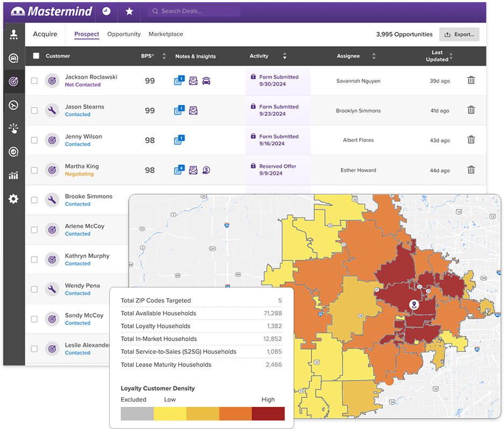Open the settings gear sidebar icon
Screen dimensions: 504x429
[x=13, y=199]
